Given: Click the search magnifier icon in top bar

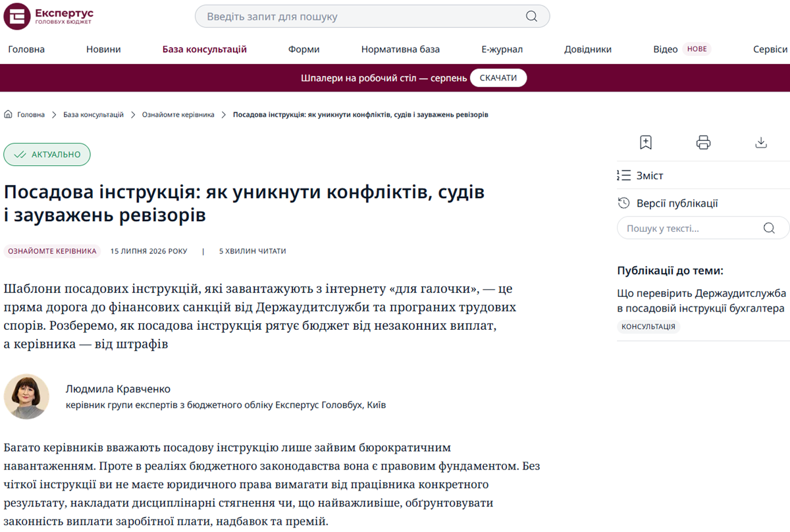Looking at the screenshot, I should click(531, 16).
